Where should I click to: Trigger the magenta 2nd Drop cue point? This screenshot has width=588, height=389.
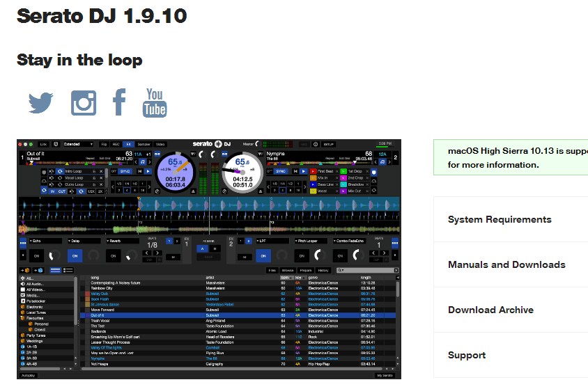[343, 178]
